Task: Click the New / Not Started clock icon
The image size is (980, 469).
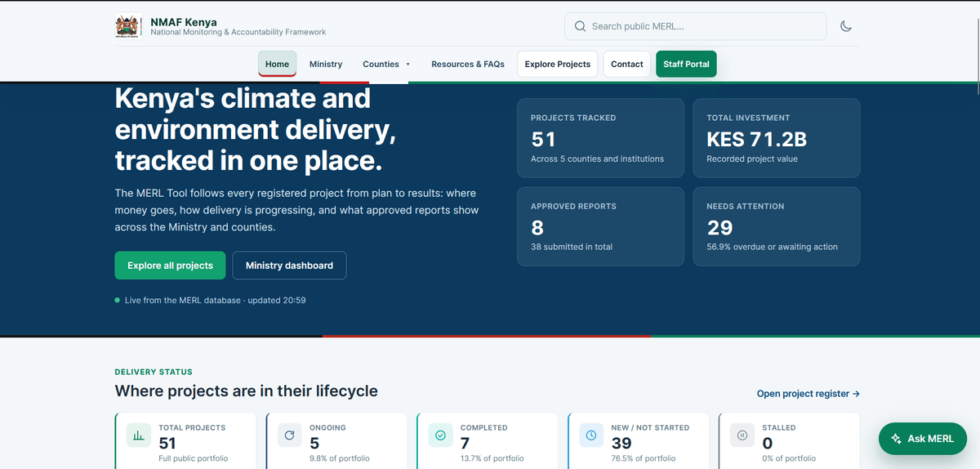Action: [x=591, y=436]
